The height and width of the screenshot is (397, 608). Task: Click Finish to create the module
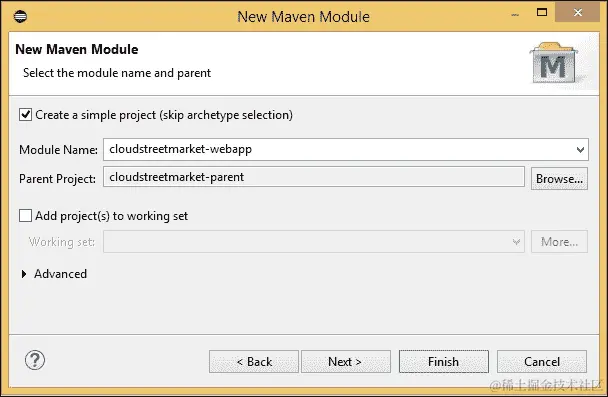[x=444, y=362]
